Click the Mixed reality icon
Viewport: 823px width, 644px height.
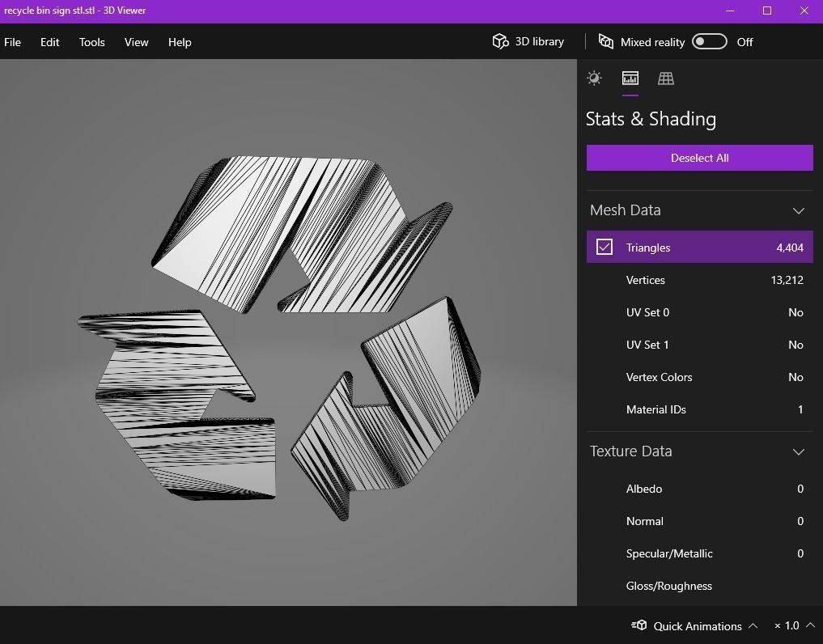pyautogui.click(x=606, y=41)
